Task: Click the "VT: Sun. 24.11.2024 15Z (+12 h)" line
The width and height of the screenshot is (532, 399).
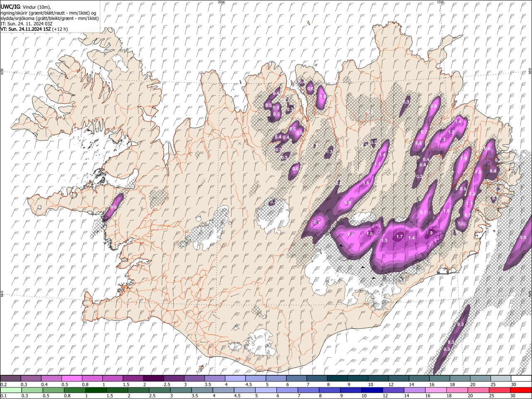Action: 34,29
